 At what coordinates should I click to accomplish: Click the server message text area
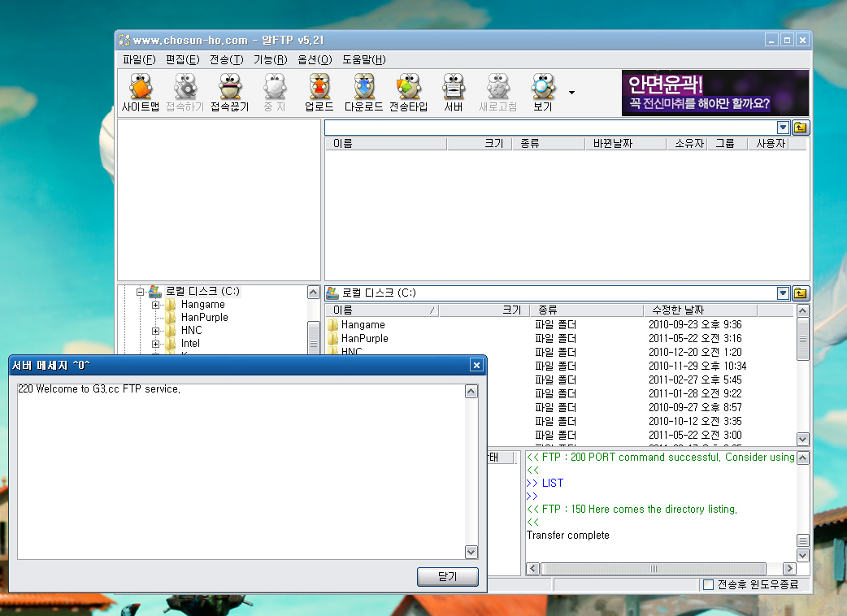(241, 471)
